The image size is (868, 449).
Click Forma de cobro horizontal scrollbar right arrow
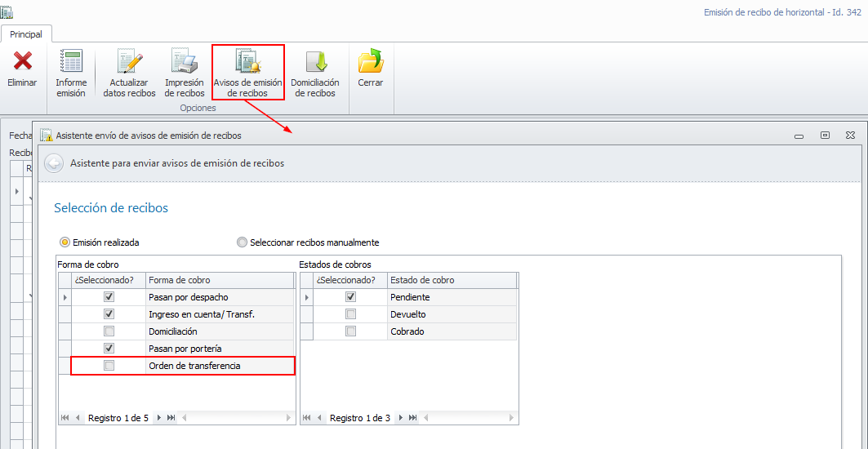(288, 417)
